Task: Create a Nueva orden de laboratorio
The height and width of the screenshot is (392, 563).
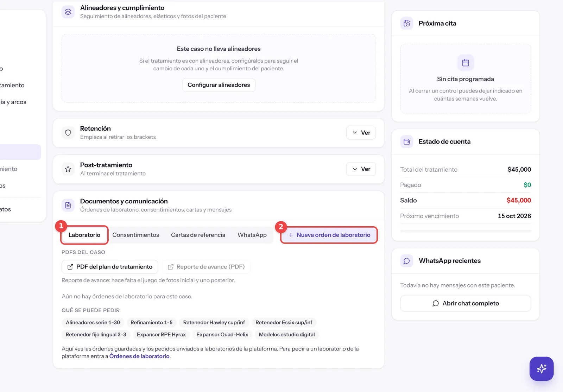Action: pyautogui.click(x=329, y=235)
